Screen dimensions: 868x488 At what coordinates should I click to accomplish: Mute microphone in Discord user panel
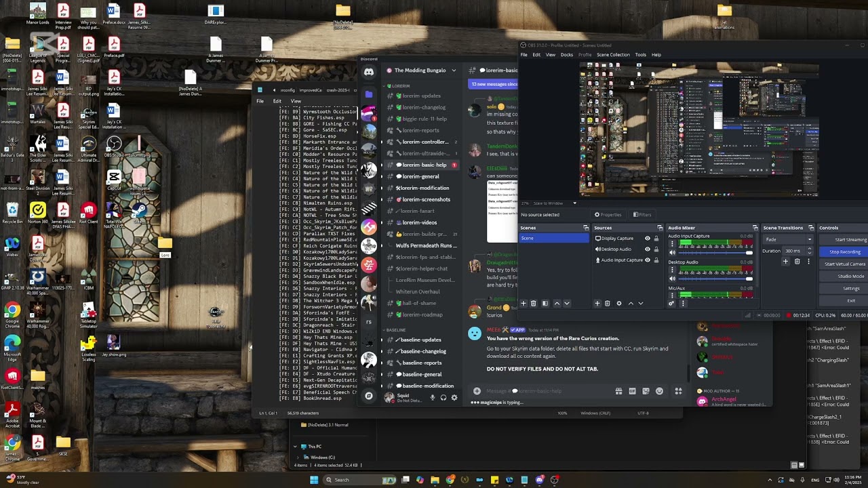coord(432,397)
